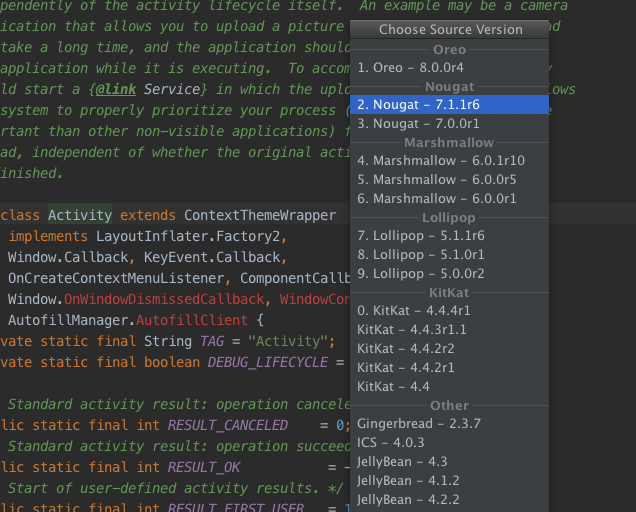The height and width of the screenshot is (512, 636).
Task: Select Lollipop – 5.0.0r2 version
Action: [x=449, y=273]
